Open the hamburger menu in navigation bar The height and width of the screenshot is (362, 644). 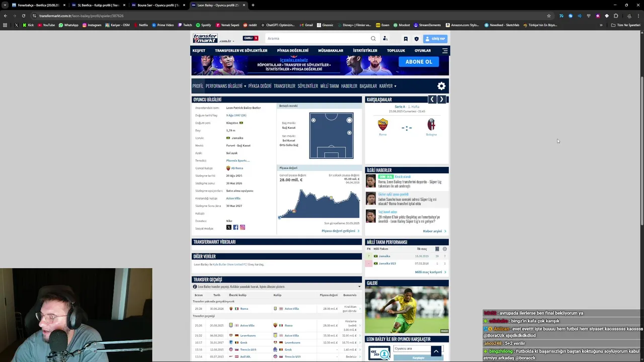(445, 50)
